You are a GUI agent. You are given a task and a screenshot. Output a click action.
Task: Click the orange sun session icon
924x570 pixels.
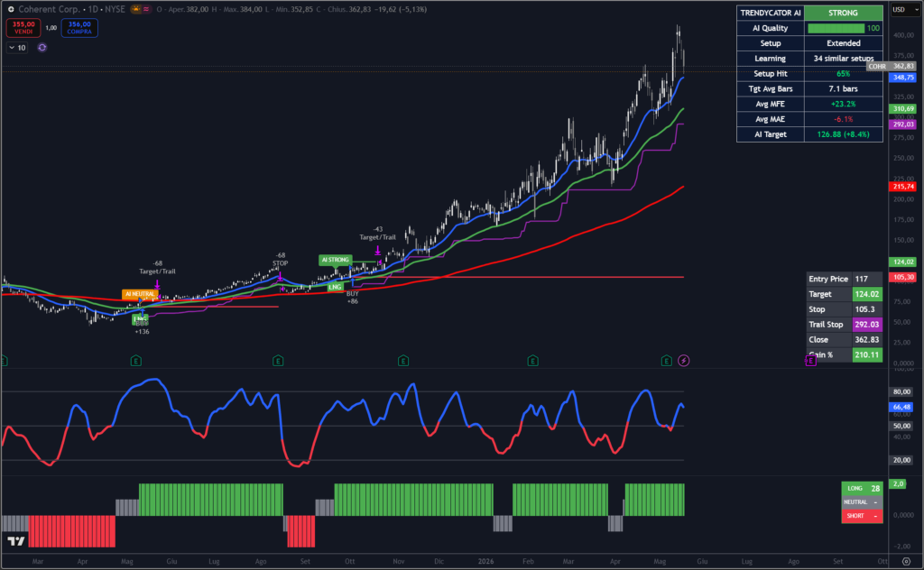click(136, 9)
